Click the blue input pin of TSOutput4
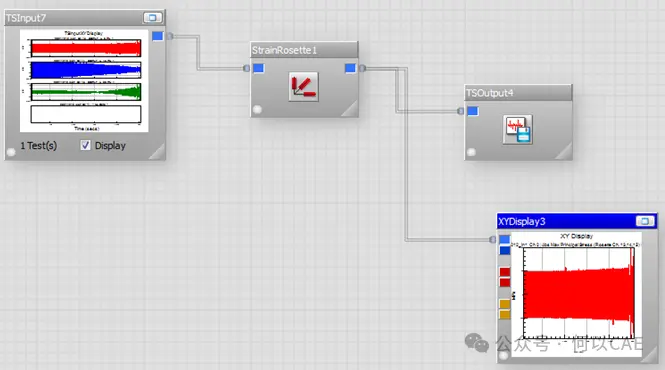The width and height of the screenshot is (665, 370). pyautogui.click(x=473, y=111)
